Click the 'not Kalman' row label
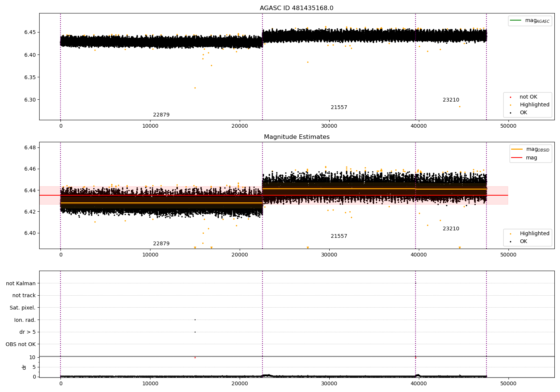560x392 pixels. click(21, 283)
